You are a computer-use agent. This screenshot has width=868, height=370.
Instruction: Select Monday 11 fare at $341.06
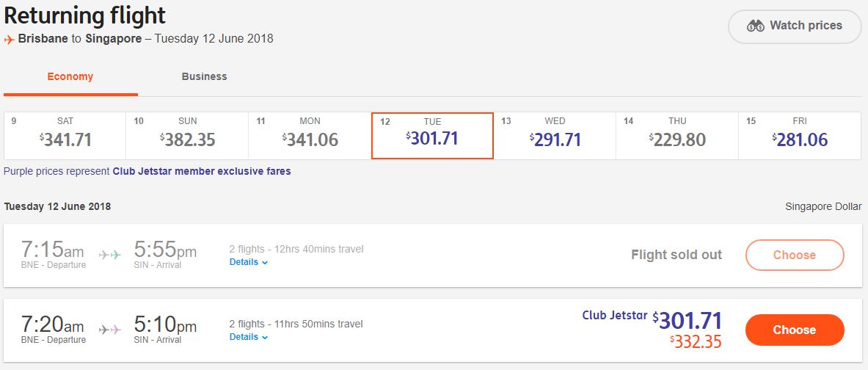310,136
